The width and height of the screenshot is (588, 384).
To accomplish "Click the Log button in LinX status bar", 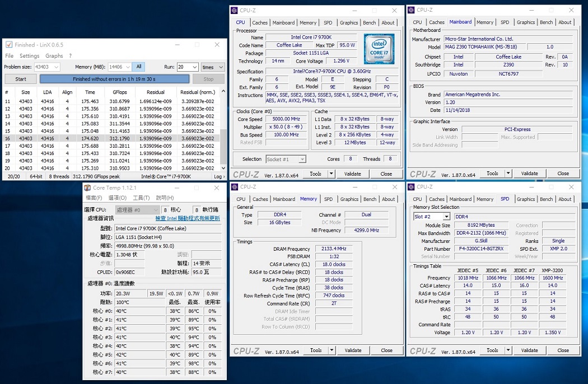I will (219, 176).
